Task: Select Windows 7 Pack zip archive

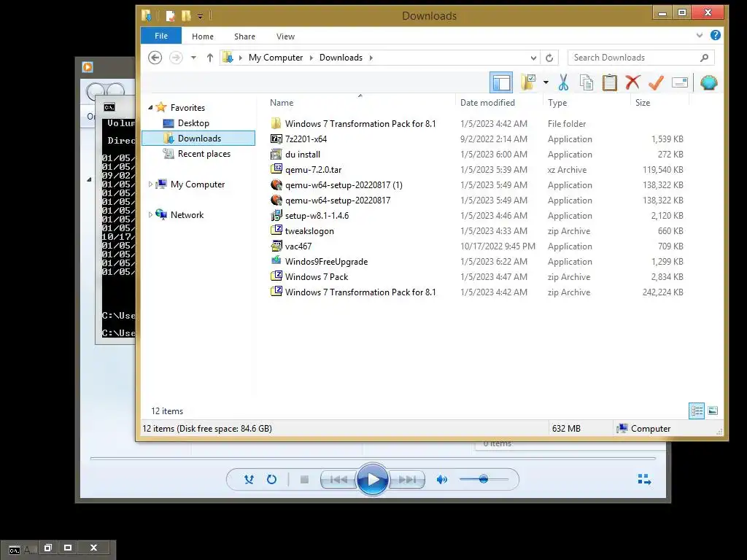Action: click(317, 276)
